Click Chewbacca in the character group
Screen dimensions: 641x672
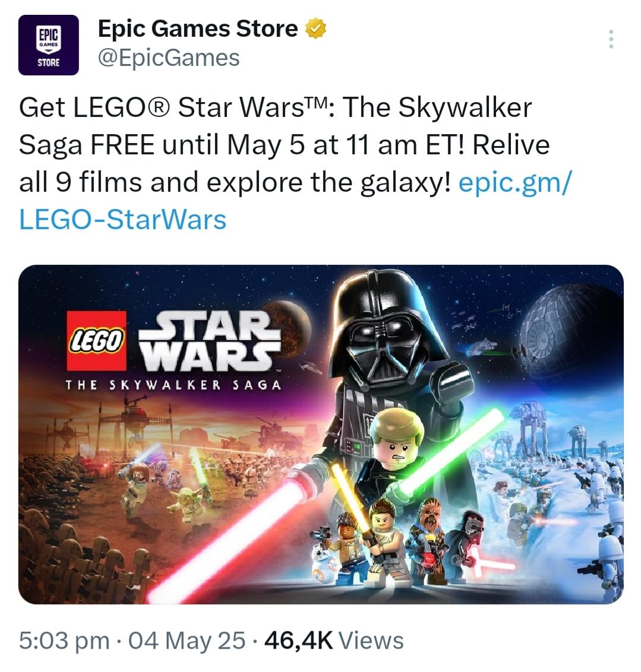click(430, 531)
